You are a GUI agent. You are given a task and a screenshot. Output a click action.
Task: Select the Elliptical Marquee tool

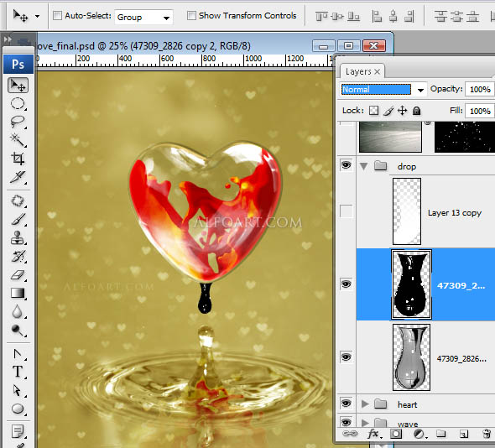click(x=18, y=103)
